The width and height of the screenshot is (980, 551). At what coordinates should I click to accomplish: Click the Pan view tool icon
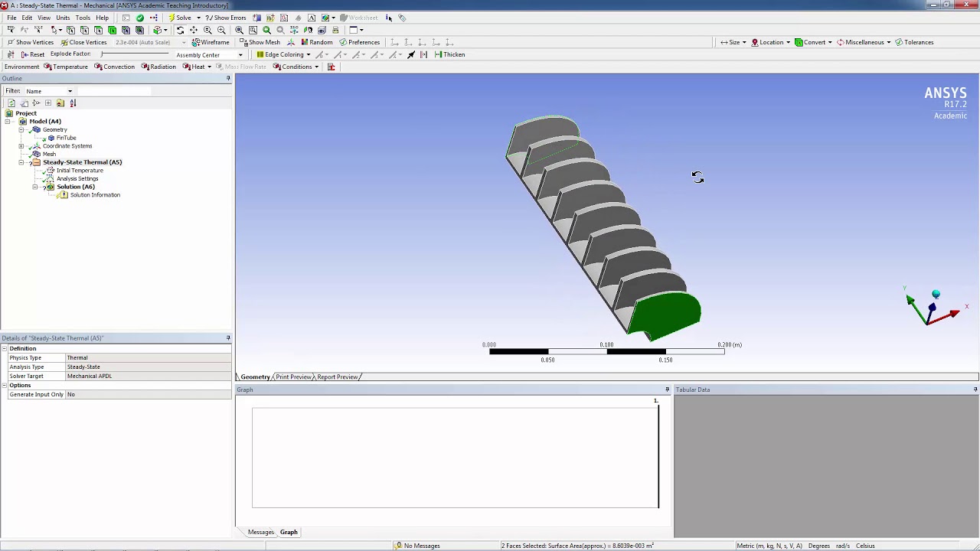194,30
